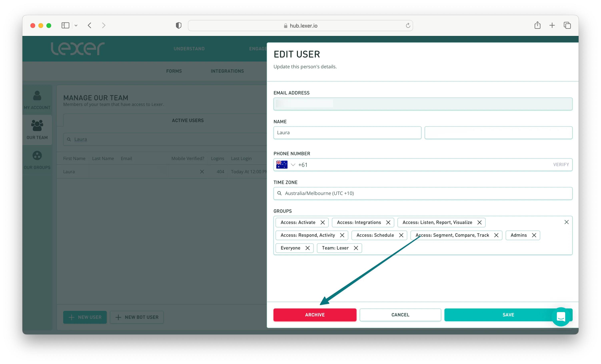601x364 pixels.
Task: Click the red Archive button
Action: click(315, 315)
